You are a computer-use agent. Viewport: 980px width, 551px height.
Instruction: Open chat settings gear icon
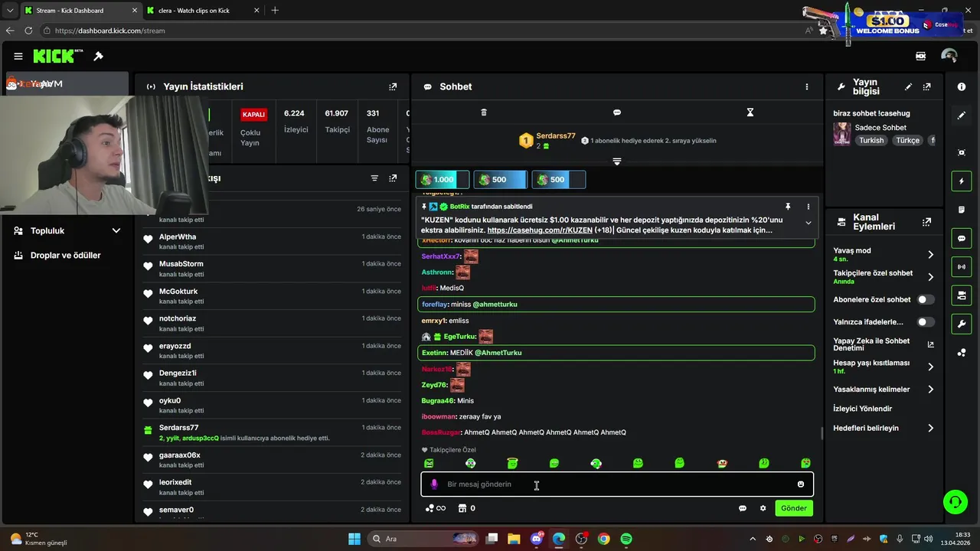[763, 508]
